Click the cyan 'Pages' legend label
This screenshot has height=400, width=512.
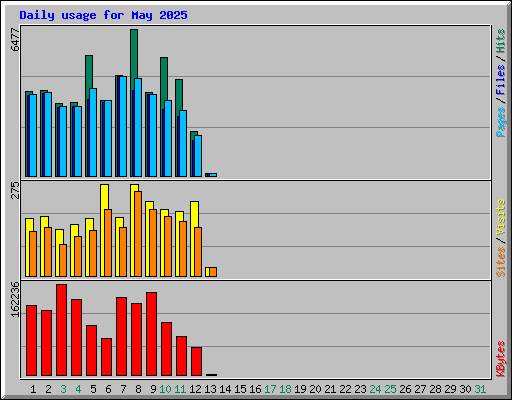[501, 122]
